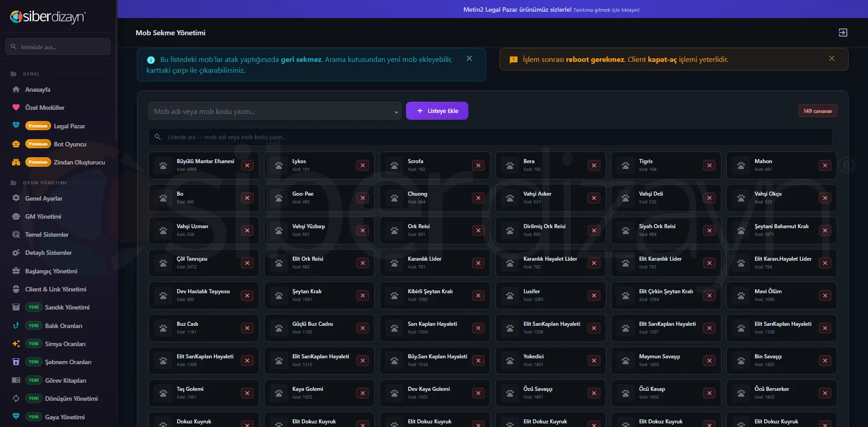868x427 pixels.
Task: Click the paw icon on the Bera card
Action: [x=510, y=165]
